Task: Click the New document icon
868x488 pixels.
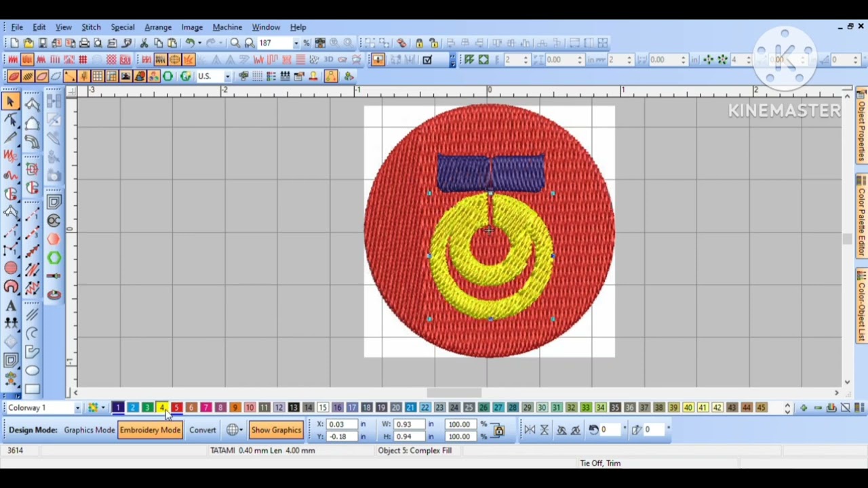Action: pyautogui.click(x=14, y=43)
